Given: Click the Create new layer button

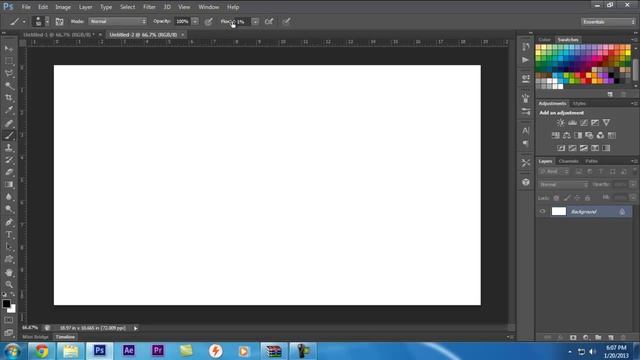Looking at the screenshot, I should pos(611,338).
